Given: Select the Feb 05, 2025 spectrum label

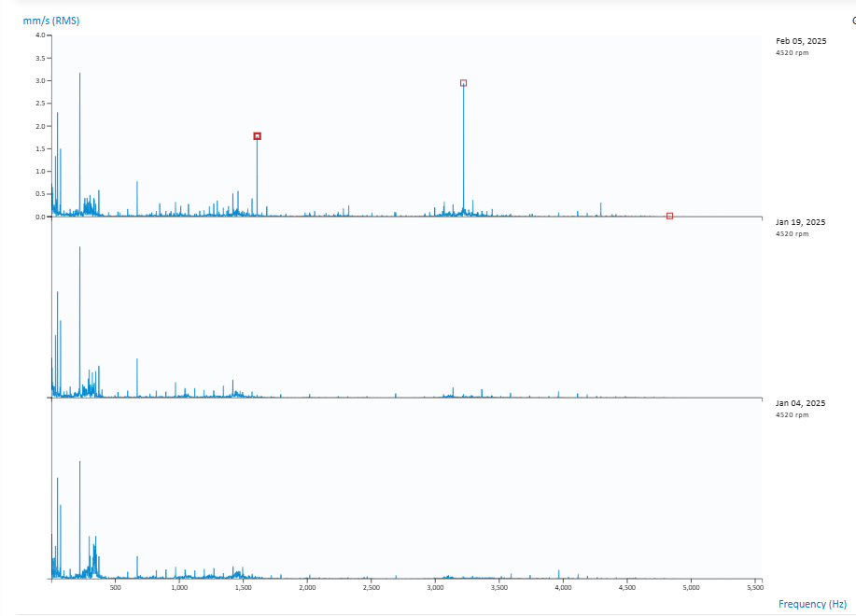Looking at the screenshot, I should [x=800, y=41].
